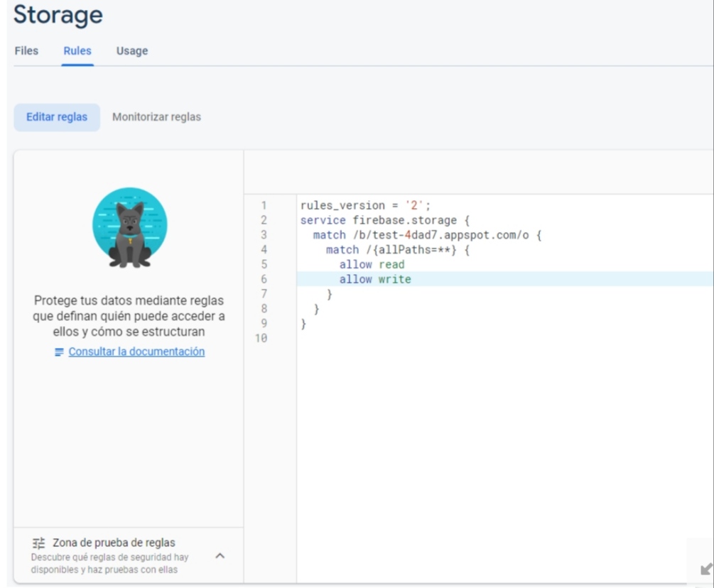714x588 pixels.
Task: Click the Editar reglas button
Action: tap(57, 117)
